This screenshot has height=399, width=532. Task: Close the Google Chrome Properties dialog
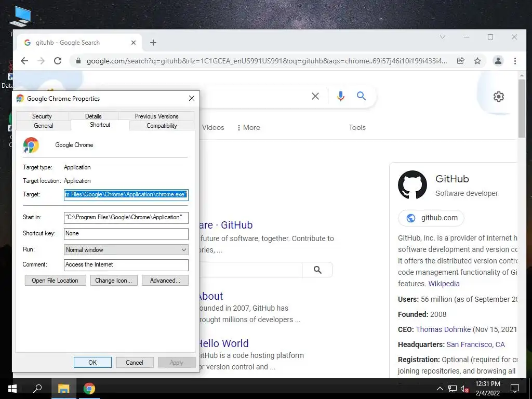point(192,98)
